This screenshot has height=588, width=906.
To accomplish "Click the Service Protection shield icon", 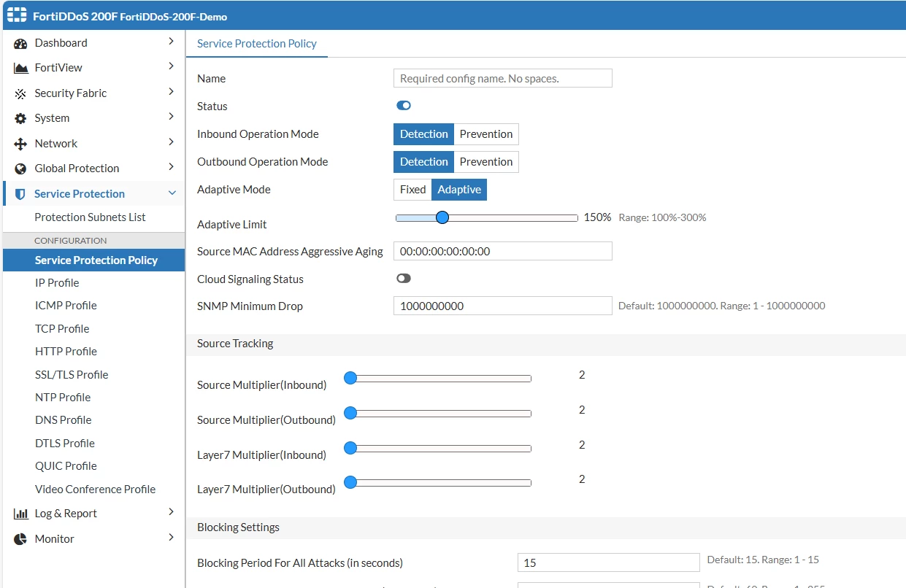I will (x=20, y=194).
